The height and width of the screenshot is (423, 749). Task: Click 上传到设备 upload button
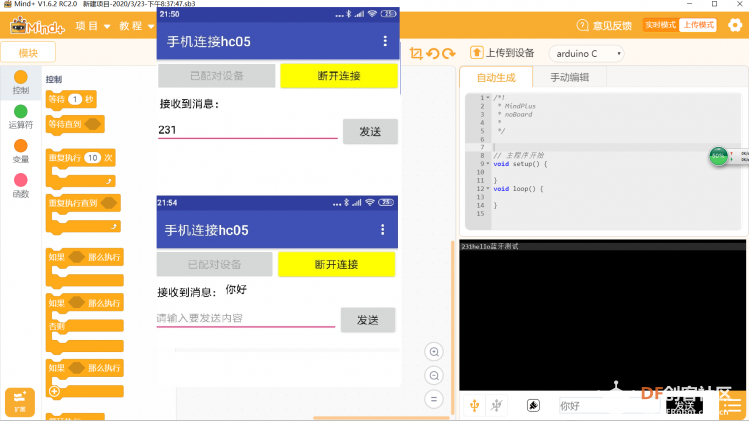click(502, 53)
